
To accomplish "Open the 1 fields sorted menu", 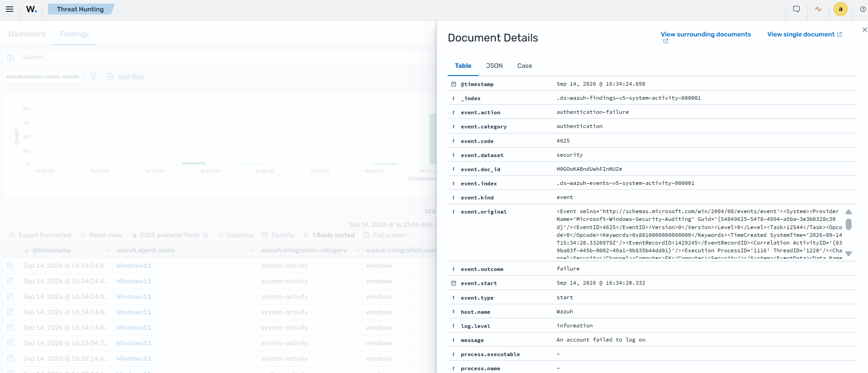I will coord(329,235).
